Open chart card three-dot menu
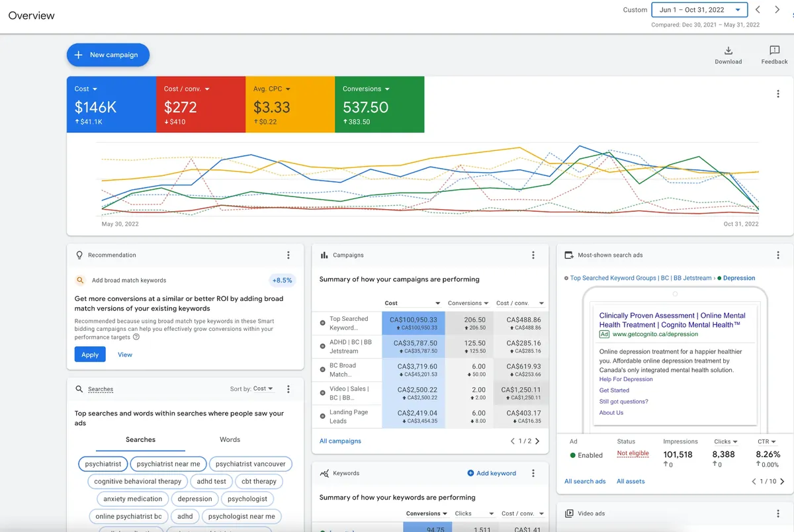Screen dimensions: 794x532 click(x=778, y=94)
